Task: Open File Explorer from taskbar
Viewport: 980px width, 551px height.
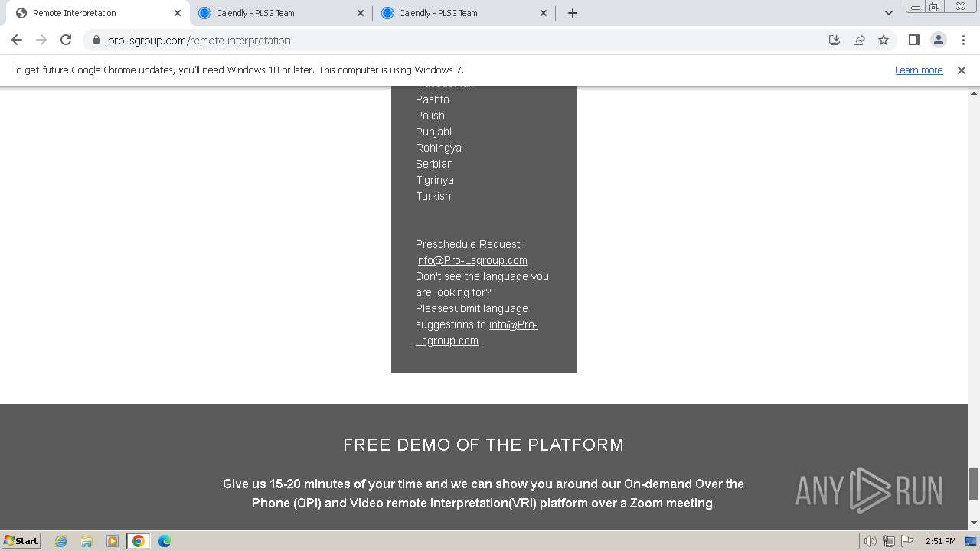Action: (x=87, y=541)
